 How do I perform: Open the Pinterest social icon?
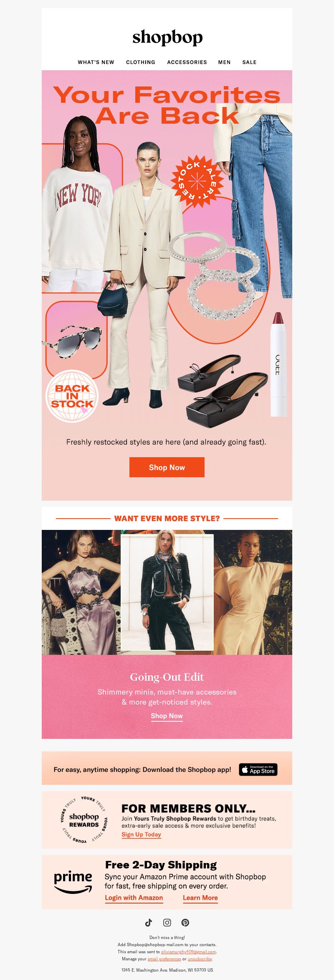(x=185, y=922)
